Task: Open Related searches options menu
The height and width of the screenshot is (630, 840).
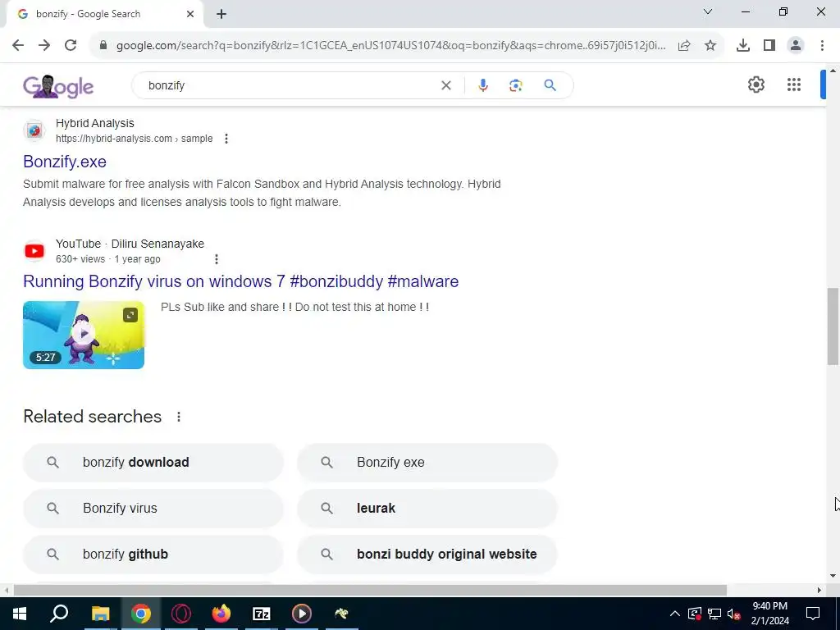Action: pyautogui.click(x=178, y=417)
